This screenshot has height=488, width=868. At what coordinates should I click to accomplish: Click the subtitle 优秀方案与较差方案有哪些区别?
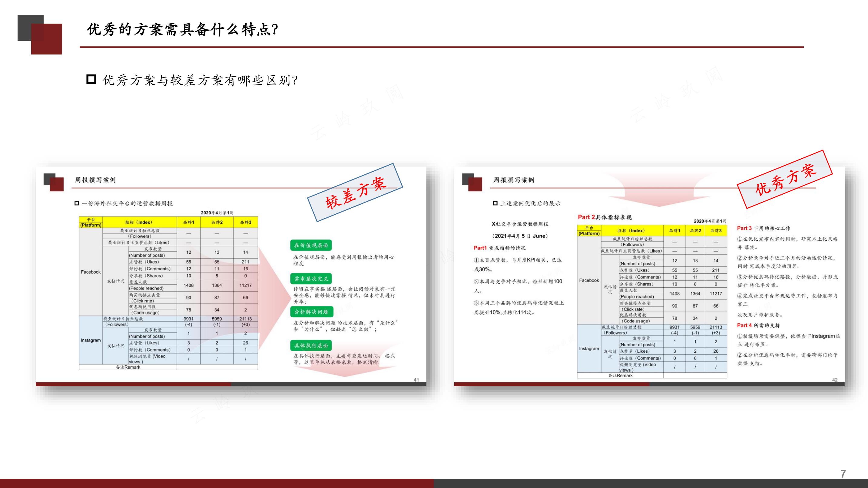[x=200, y=80]
